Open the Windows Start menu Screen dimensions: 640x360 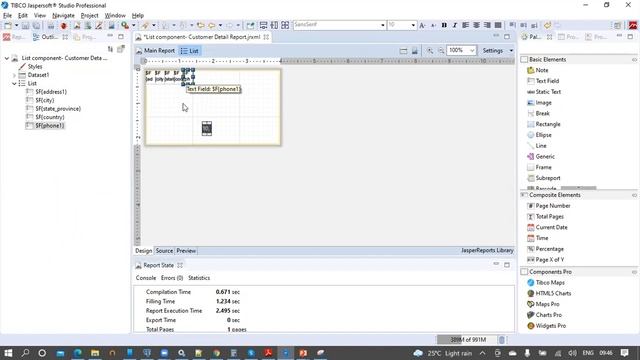click(8, 353)
